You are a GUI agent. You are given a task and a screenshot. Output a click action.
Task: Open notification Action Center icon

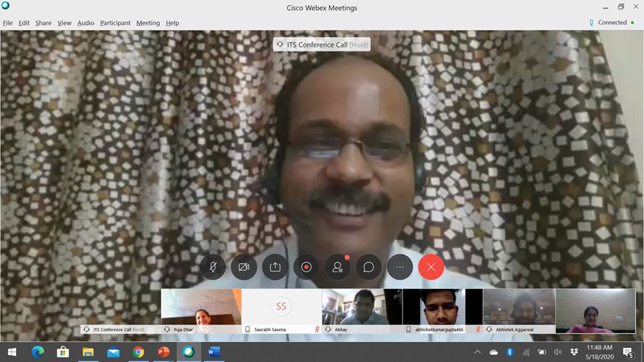coord(628,352)
